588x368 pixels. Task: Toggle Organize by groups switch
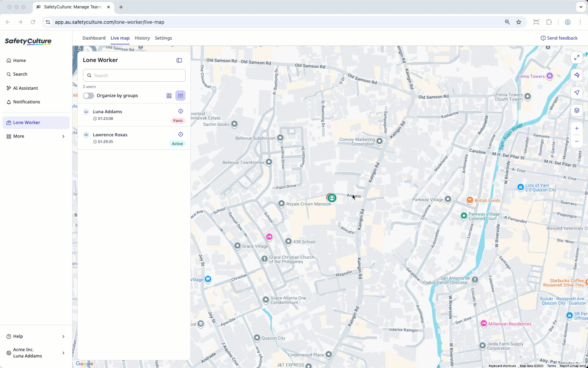(x=89, y=96)
